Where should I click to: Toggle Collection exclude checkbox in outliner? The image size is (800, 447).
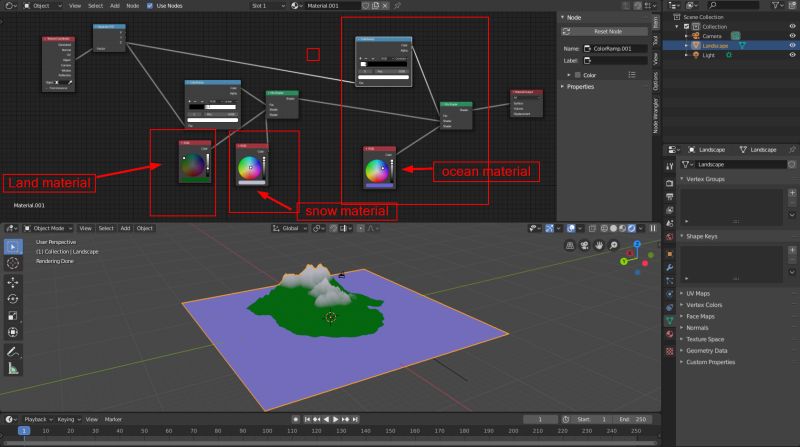coord(687,27)
